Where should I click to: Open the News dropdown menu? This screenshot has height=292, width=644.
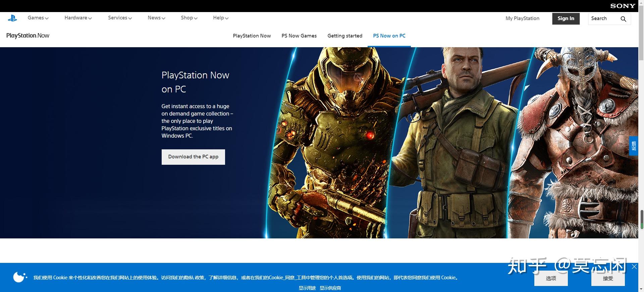(x=156, y=18)
